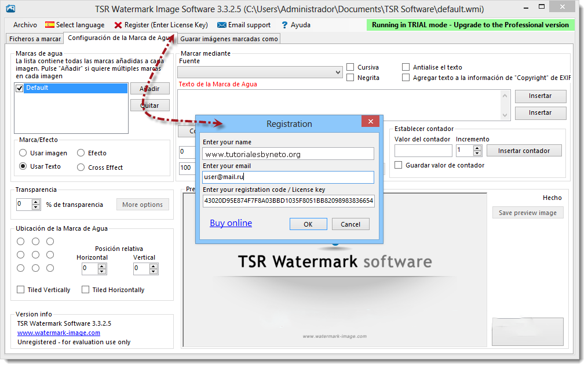Click the TSR Watermark app icon in title bar
Viewport: 588px width, 368px height.
tap(11, 8)
